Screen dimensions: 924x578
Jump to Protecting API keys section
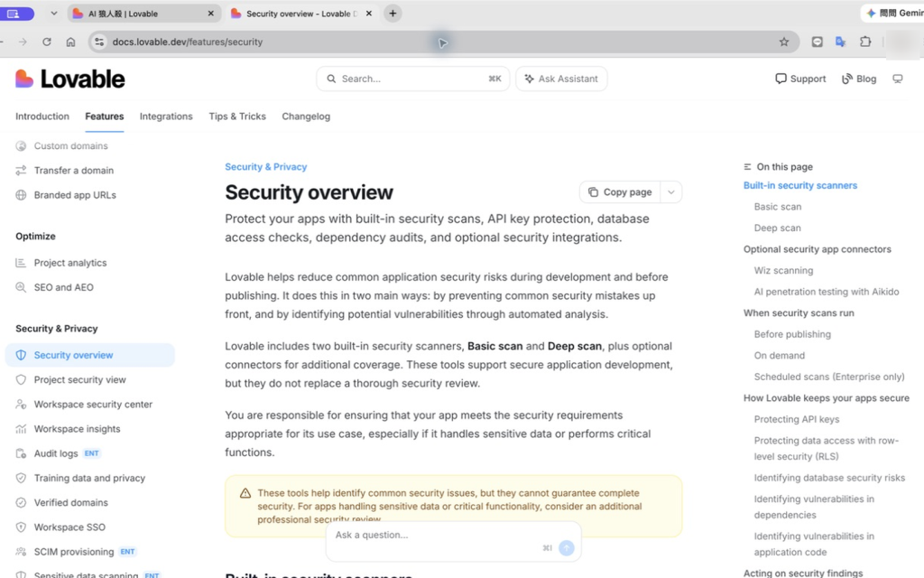coord(797,419)
